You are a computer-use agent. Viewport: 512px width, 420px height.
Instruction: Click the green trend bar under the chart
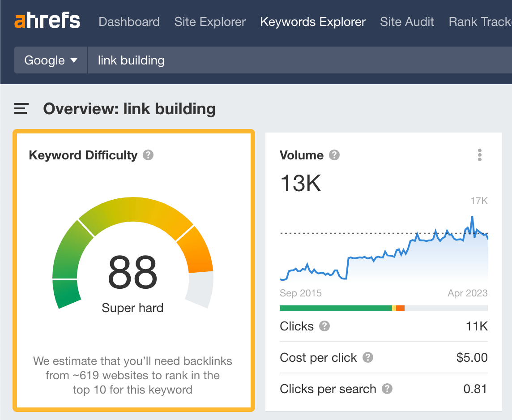point(336,308)
